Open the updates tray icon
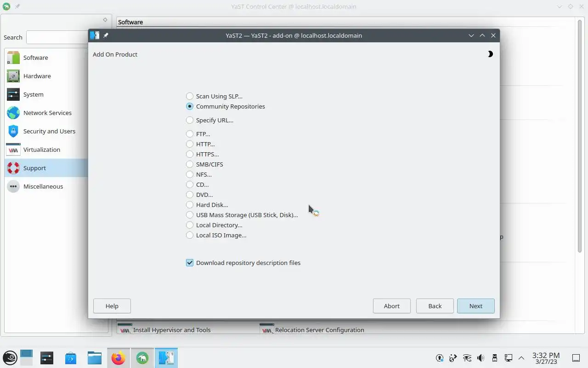 pyautogui.click(x=440, y=358)
